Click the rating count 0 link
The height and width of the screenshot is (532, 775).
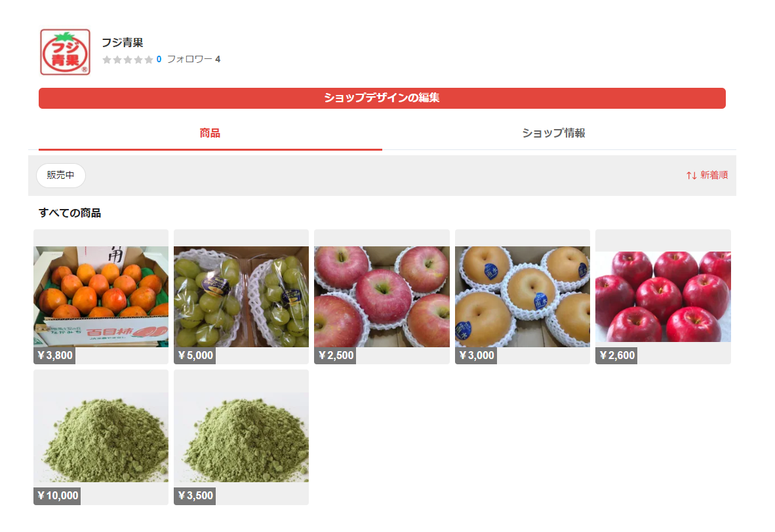coord(159,59)
